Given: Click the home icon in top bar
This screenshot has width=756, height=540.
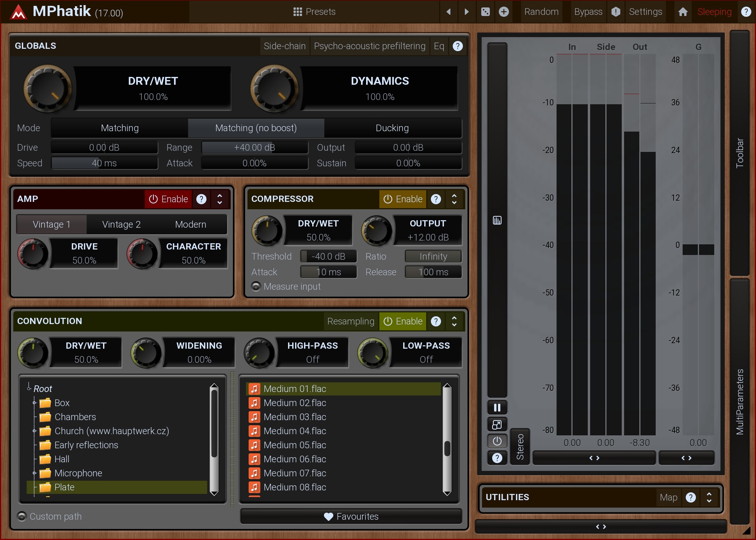Looking at the screenshot, I should [x=683, y=12].
